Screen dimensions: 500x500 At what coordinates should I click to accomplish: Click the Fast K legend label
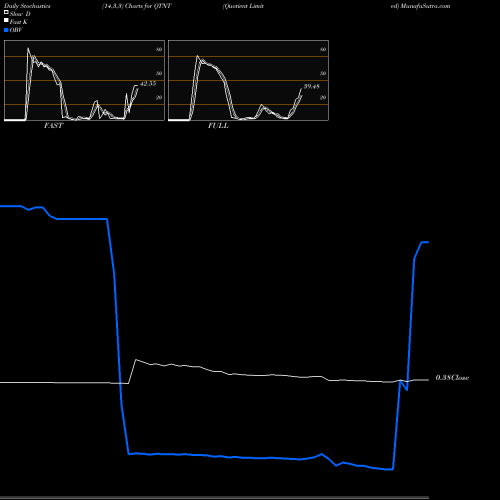click(19, 22)
